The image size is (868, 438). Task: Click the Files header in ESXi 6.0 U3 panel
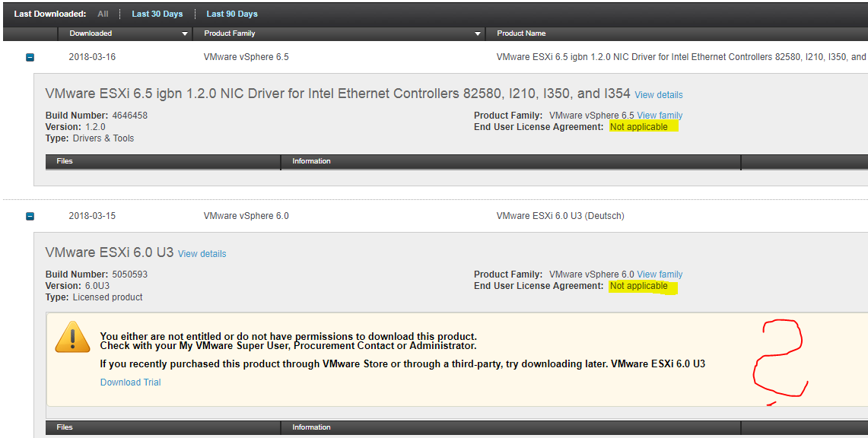[x=65, y=427]
